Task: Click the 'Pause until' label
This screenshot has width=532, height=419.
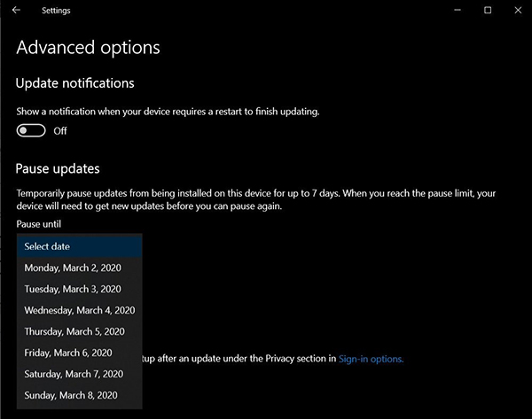Action: pyautogui.click(x=38, y=224)
